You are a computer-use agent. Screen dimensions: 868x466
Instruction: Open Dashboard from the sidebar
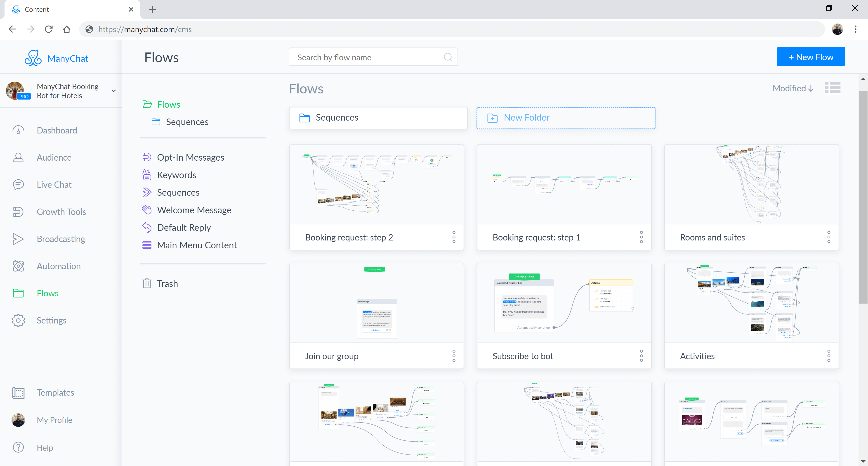click(x=57, y=131)
